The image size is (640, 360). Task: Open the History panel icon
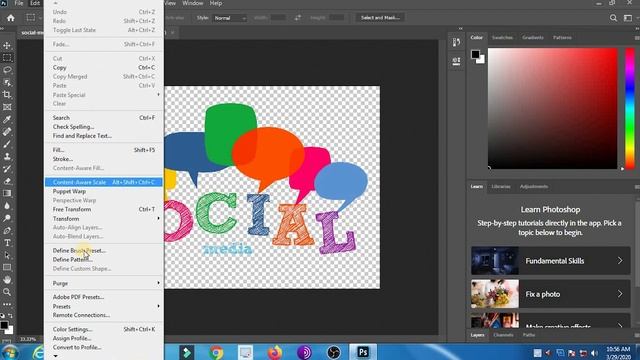tap(456, 42)
